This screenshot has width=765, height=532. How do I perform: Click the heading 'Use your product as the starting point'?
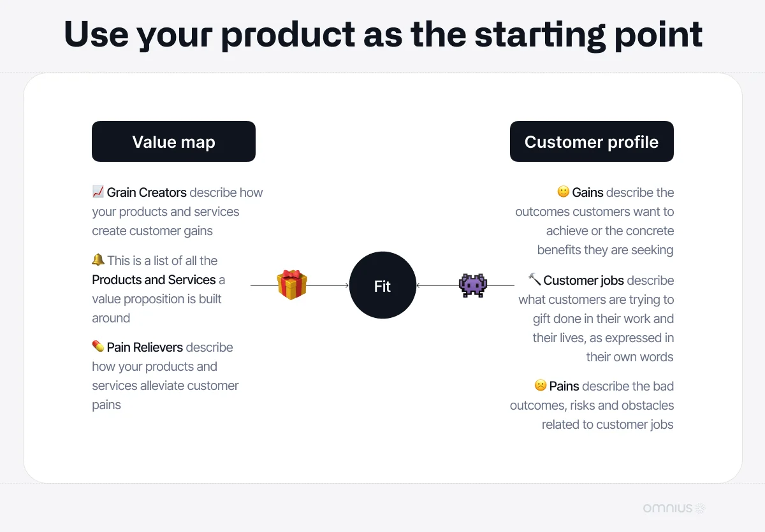(383, 34)
